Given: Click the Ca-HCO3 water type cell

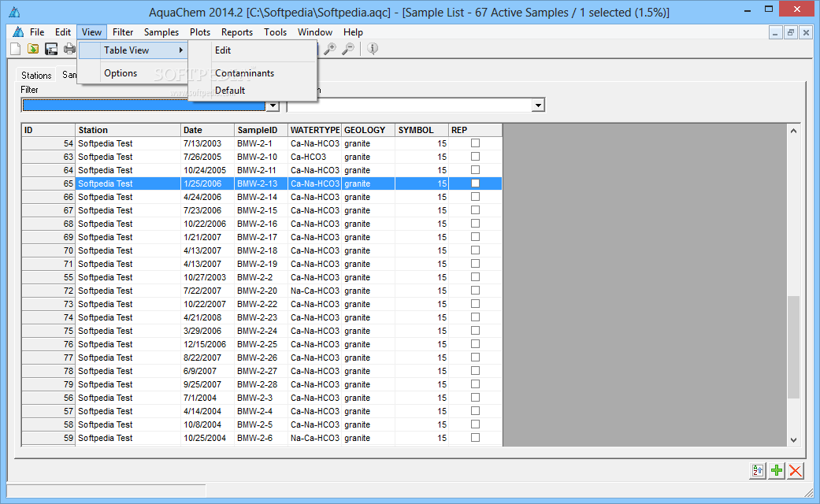Looking at the screenshot, I should coord(315,157).
